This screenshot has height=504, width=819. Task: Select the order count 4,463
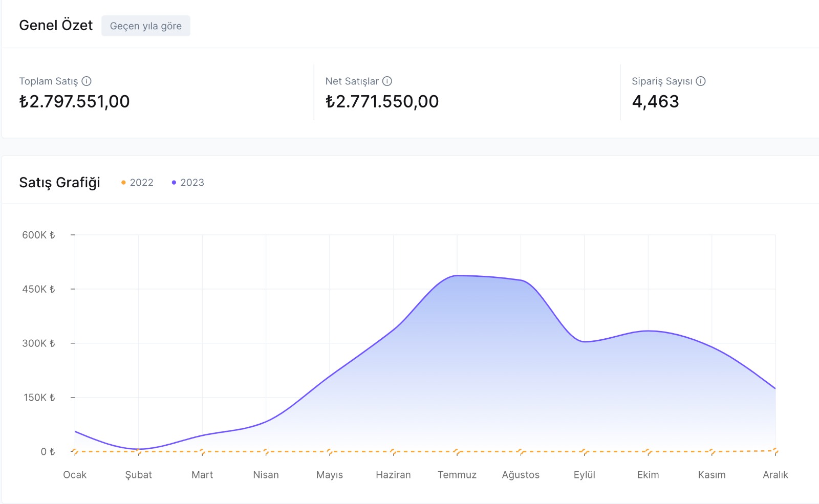coord(655,101)
